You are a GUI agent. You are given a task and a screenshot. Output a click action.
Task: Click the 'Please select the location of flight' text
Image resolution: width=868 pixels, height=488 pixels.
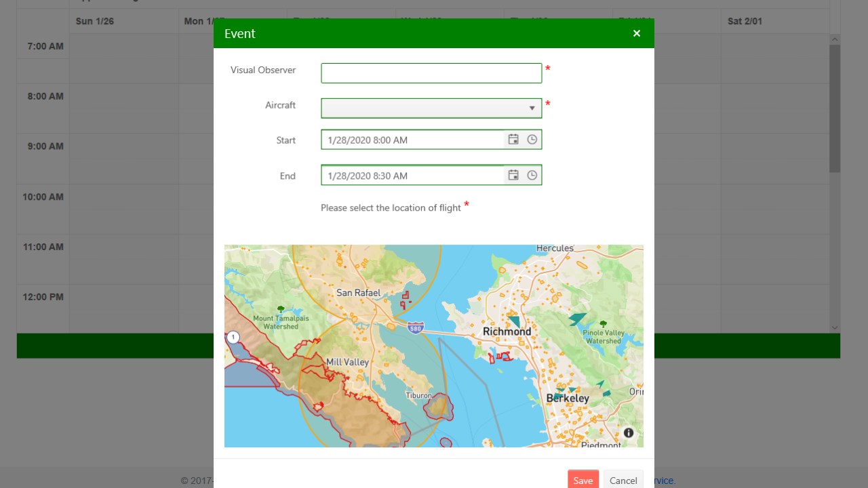(391, 208)
